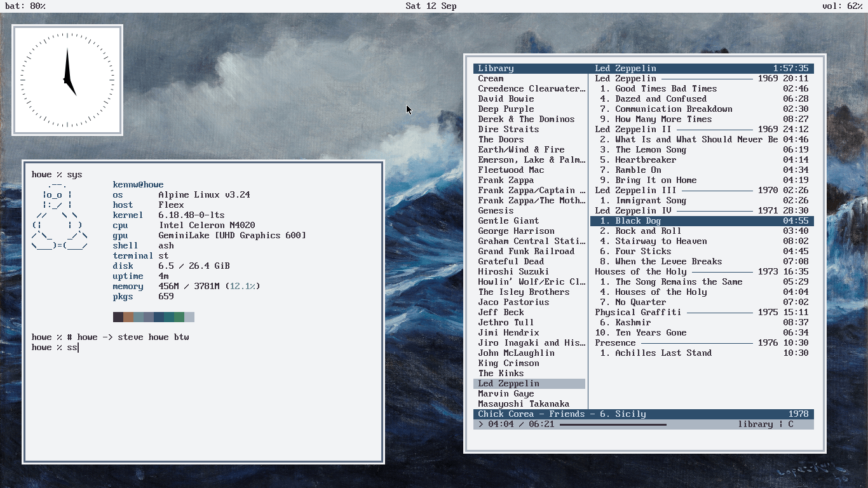The width and height of the screenshot is (868, 488).
Task: Click the Physical Graffiti album header
Action: (702, 313)
